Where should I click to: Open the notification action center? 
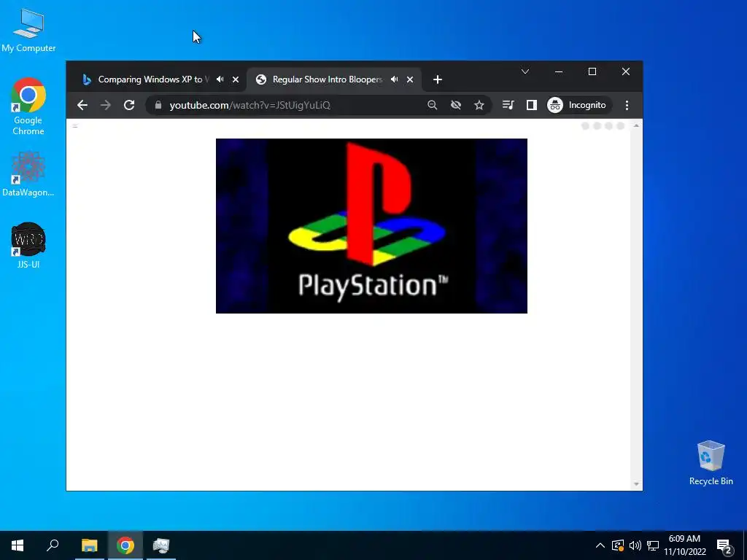point(724,546)
